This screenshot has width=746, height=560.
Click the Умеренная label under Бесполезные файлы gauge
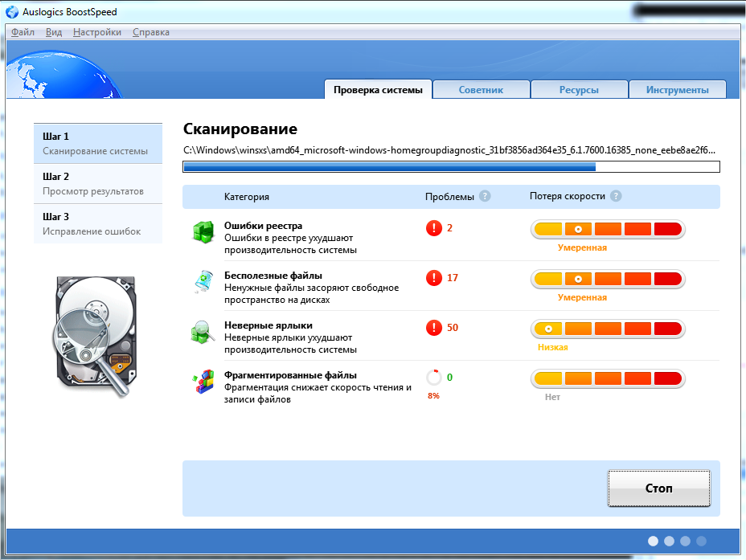coord(582,297)
